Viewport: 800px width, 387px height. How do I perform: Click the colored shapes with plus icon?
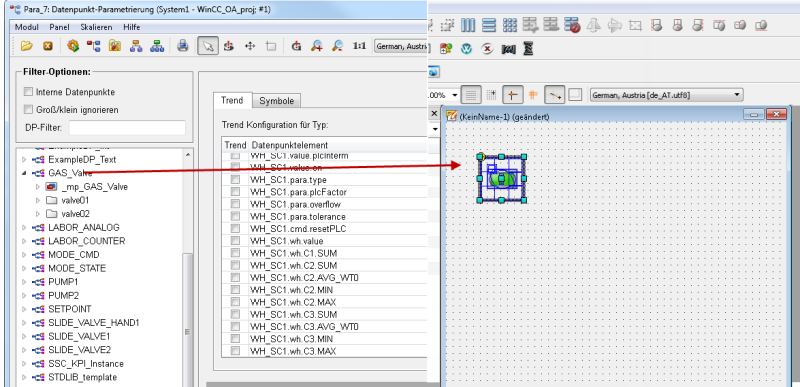click(446, 49)
